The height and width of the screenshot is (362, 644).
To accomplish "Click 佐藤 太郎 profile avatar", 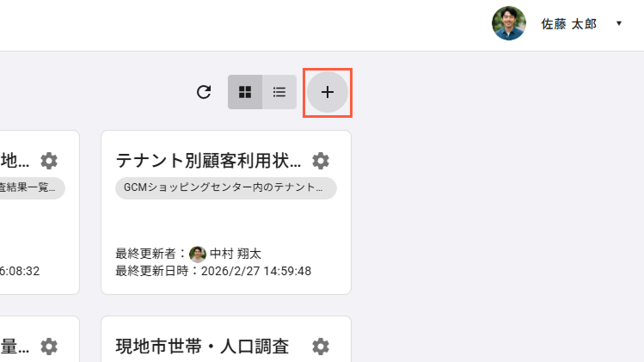I will coord(509,23).
